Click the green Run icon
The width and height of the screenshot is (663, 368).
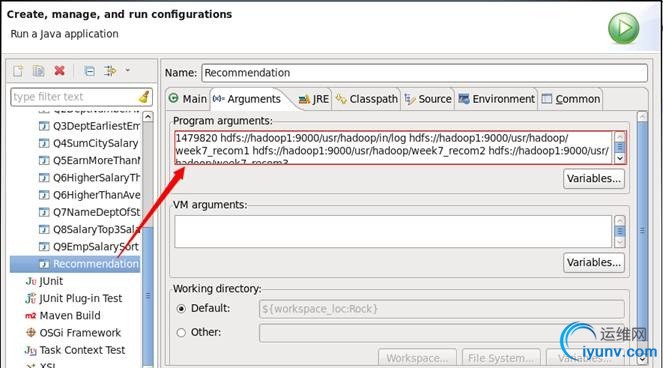tap(624, 28)
